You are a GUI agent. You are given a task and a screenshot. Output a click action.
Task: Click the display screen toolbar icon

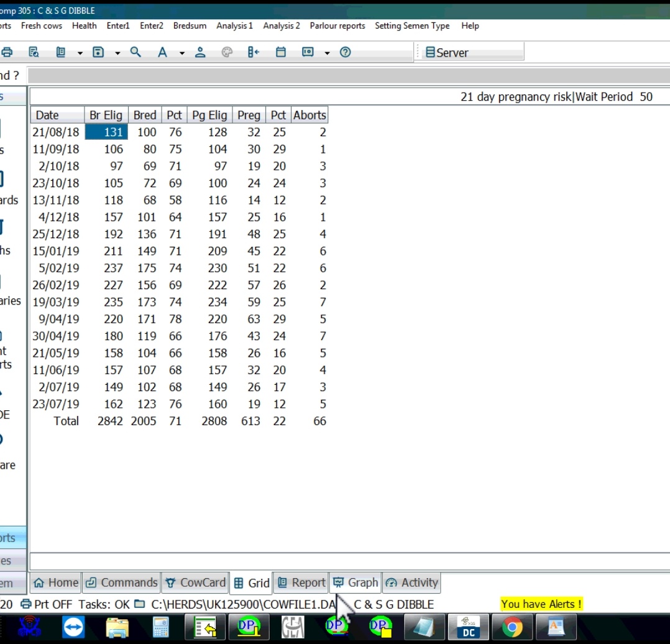click(x=308, y=53)
